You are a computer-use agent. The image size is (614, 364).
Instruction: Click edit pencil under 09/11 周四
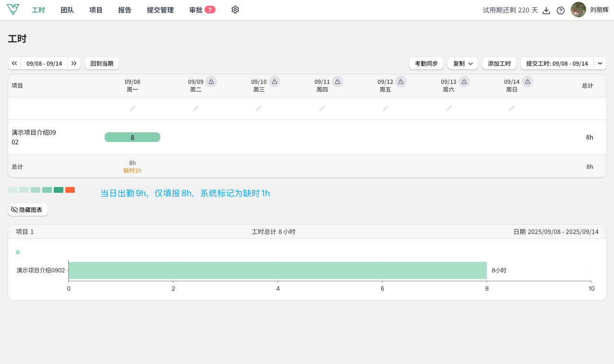[322, 108]
